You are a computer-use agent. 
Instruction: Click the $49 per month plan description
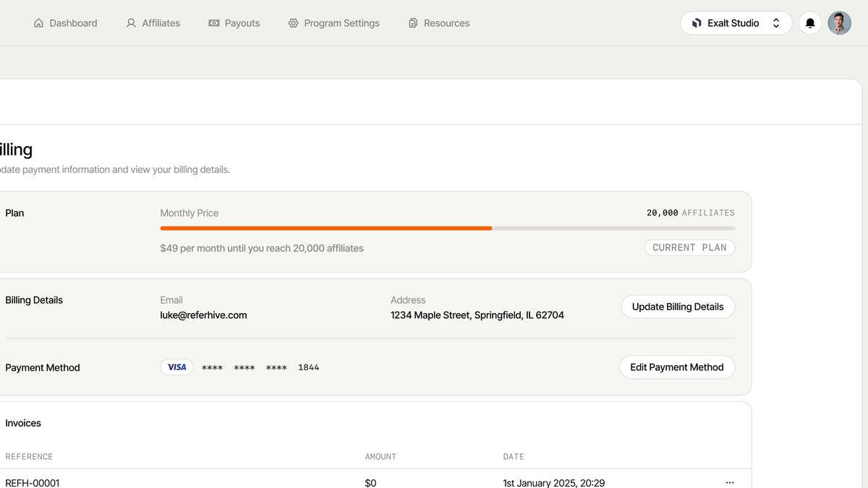pyautogui.click(x=262, y=248)
